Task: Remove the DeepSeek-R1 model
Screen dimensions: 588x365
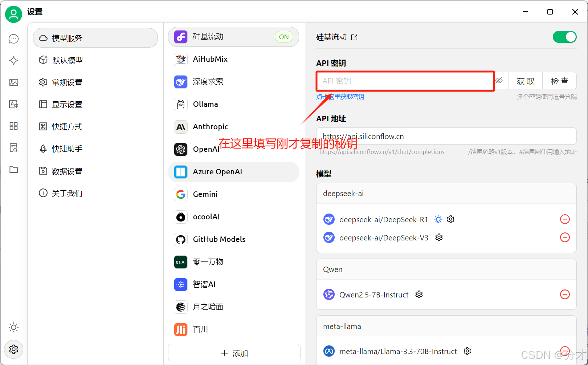Action: point(565,219)
